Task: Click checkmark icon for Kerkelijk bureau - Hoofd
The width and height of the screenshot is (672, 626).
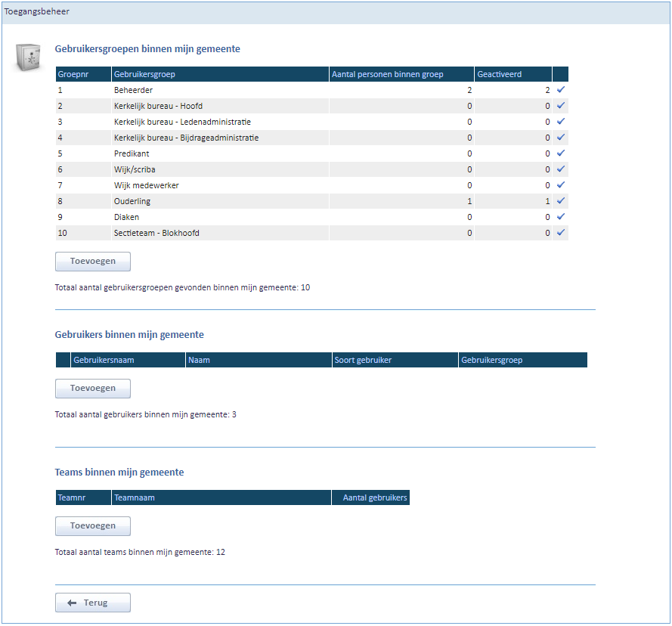Action: coord(561,106)
